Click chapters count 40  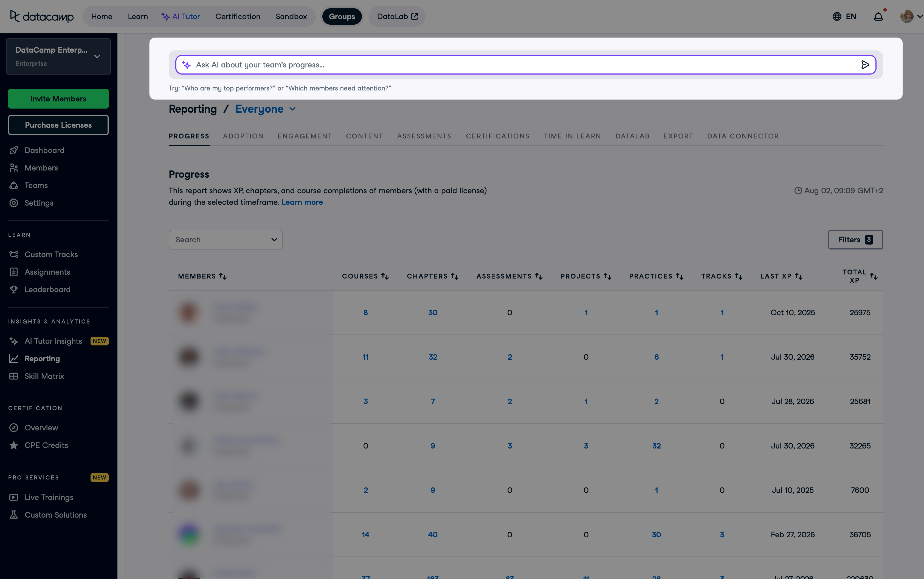point(433,535)
